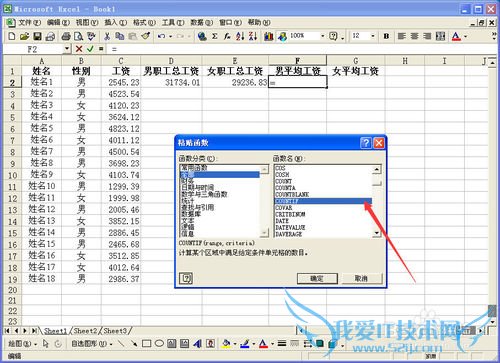This screenshot has width=500, height=363.
Task: Apply the drawing toolbar line color
Action: click(245, 343)
